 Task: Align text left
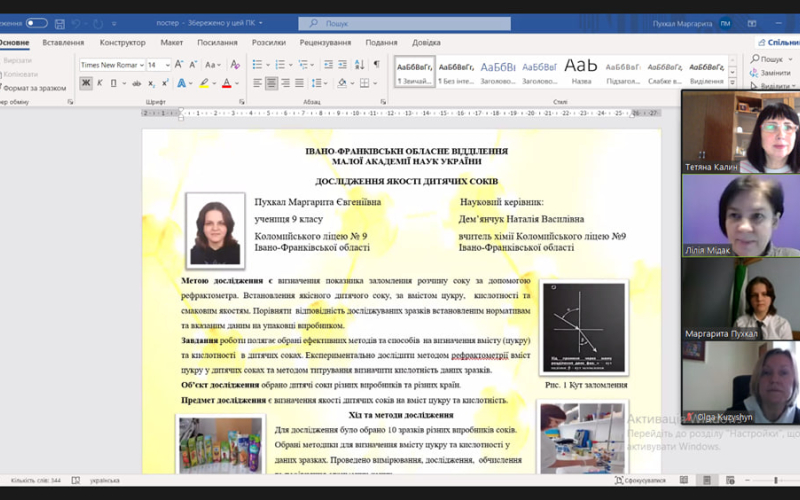coord(258,83)
